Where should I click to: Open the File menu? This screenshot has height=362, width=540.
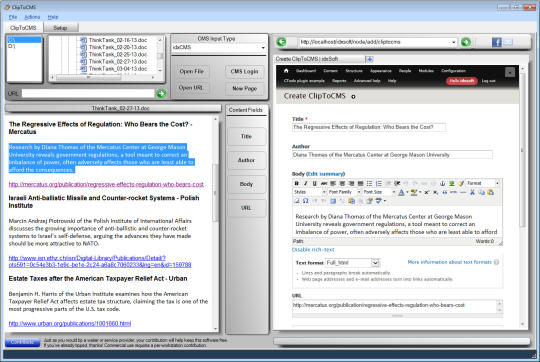click(x=13, y=17)
